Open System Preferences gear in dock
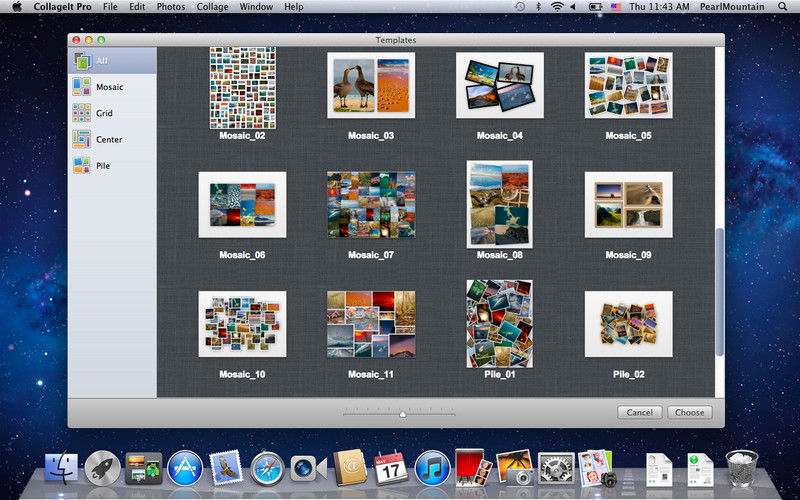800x500 pixels. point(556,468)
